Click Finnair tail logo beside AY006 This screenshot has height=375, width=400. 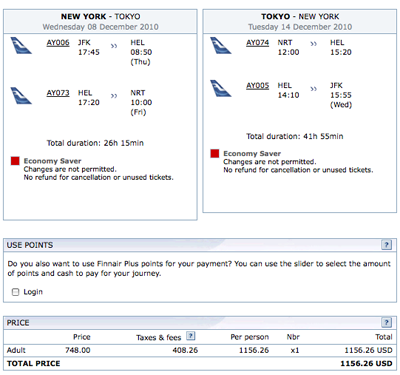(21, 45)
